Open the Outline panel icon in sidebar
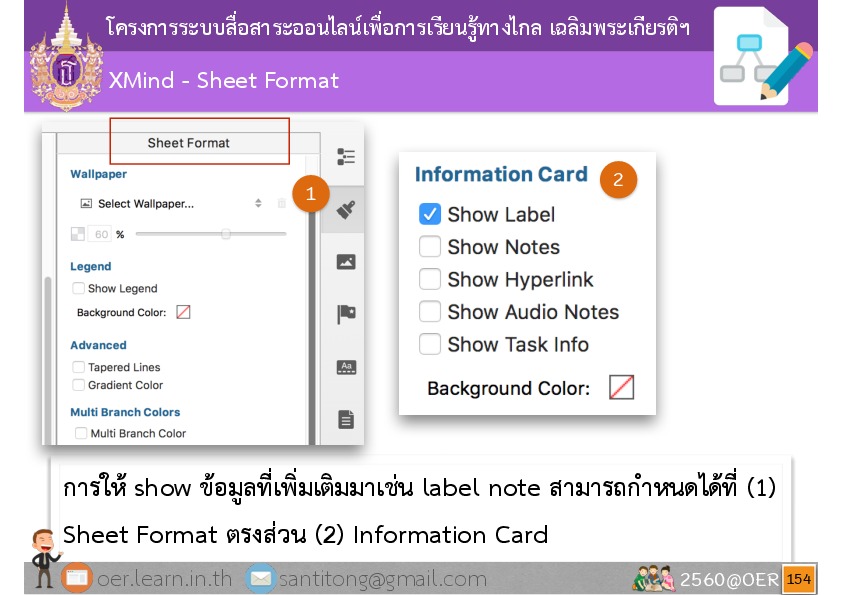The width and height of the screenshot is (842, 595). [346, 157]
